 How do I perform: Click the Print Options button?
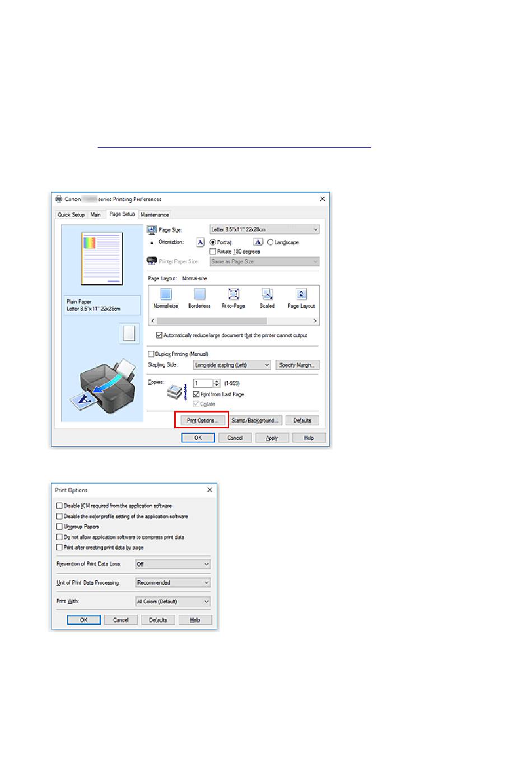tap(202, 420)
